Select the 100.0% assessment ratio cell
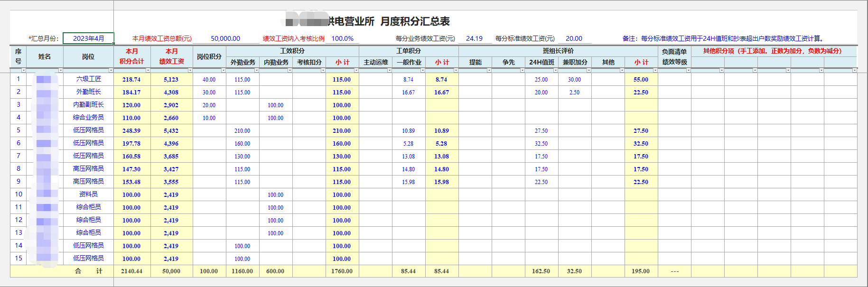 tap(342, 38)
